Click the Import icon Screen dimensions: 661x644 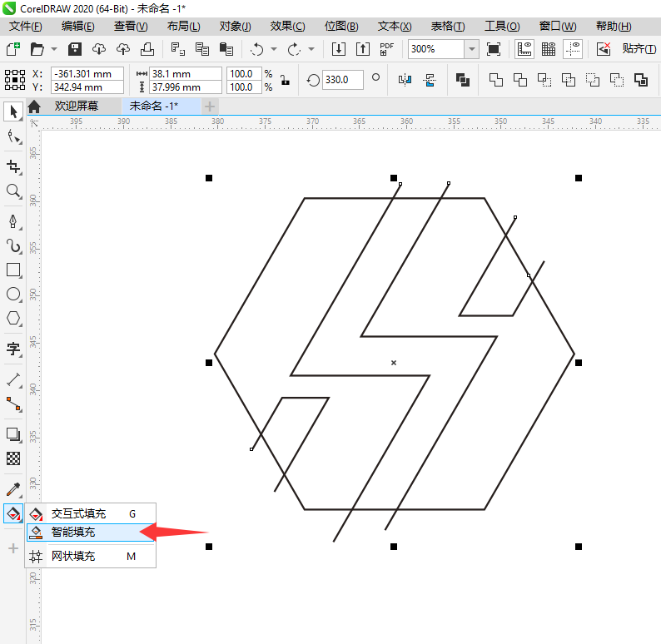tap(338, 49)
